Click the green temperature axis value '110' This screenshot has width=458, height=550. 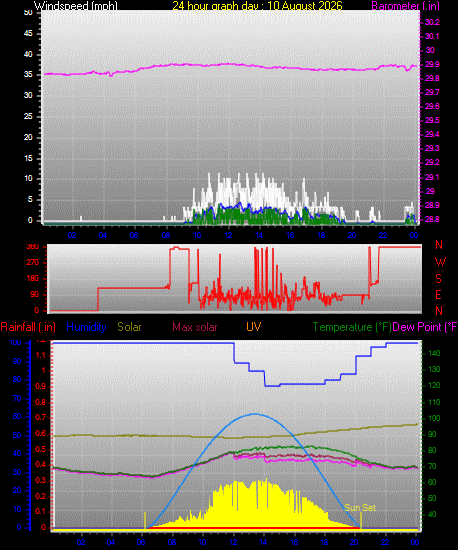point(435,402)
